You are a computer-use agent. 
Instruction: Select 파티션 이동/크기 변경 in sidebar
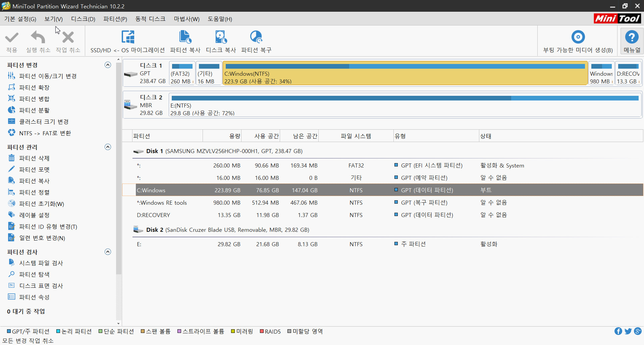(42, 76)
